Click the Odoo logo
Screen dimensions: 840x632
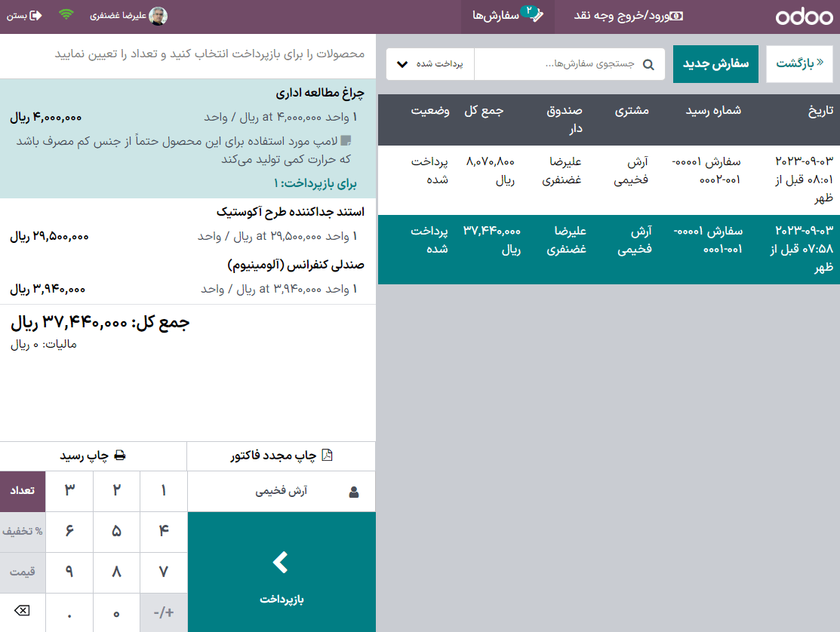click(x=805, y=16)
